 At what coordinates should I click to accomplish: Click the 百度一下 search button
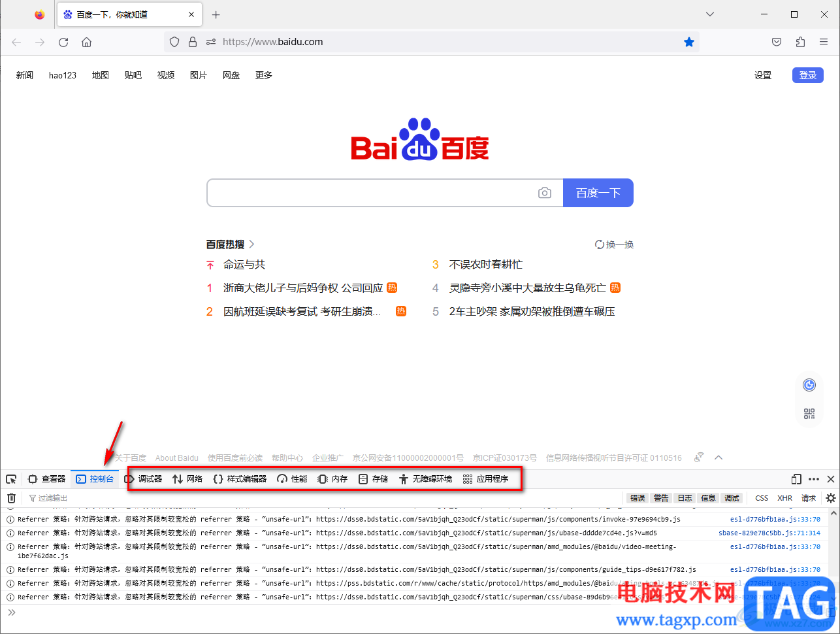(598, 193)
